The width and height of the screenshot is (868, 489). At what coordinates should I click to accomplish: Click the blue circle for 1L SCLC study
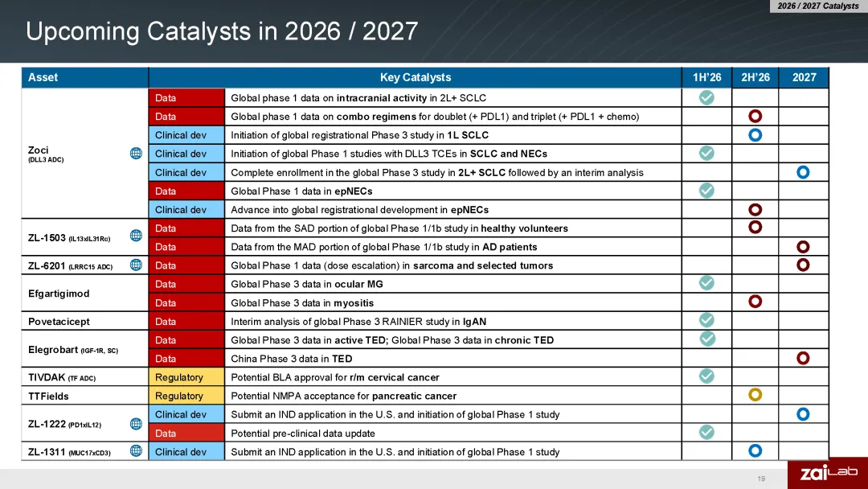click(x=755, y=134)
